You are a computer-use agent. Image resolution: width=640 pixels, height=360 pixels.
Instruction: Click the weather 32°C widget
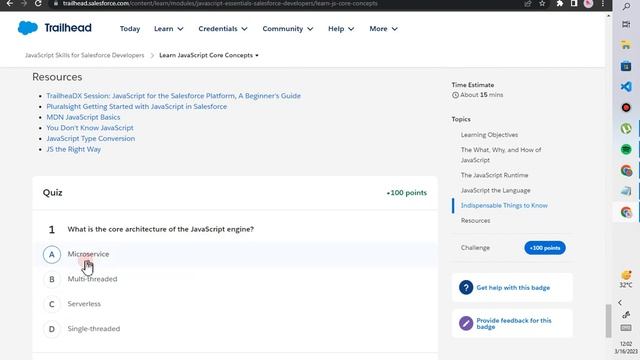(x=626, y=279)
